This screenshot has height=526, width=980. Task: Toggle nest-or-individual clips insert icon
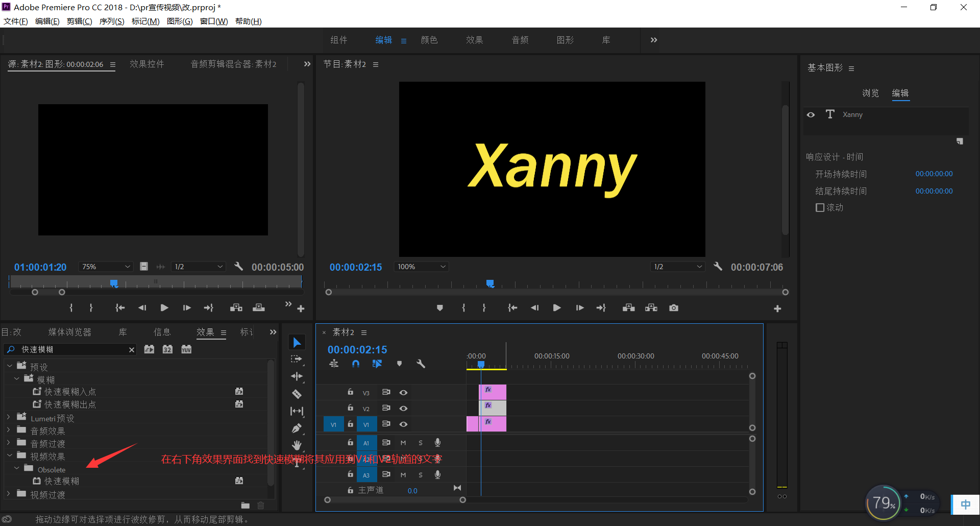[x=334, y=364]
